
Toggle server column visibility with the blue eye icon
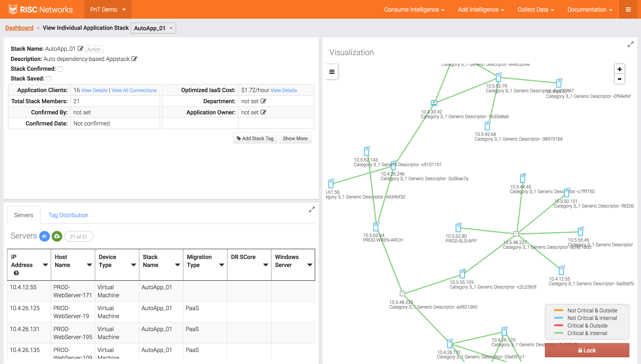[45, 236]
